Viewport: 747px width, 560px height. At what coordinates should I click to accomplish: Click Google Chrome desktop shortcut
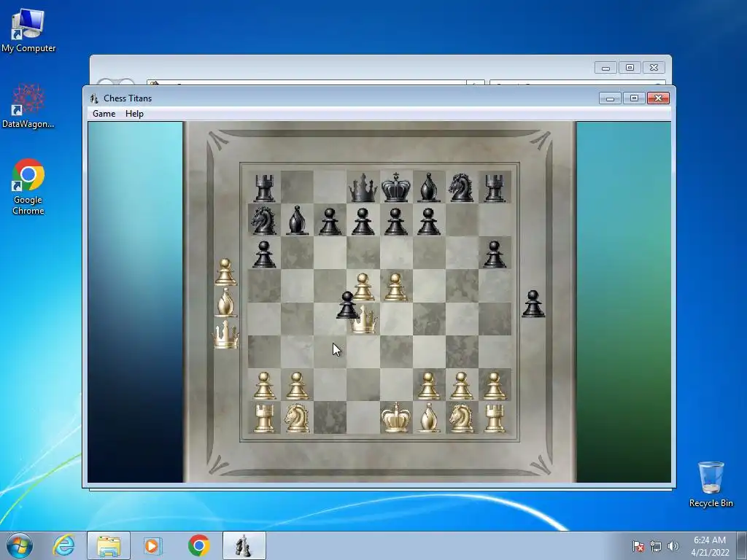point(28,187)
